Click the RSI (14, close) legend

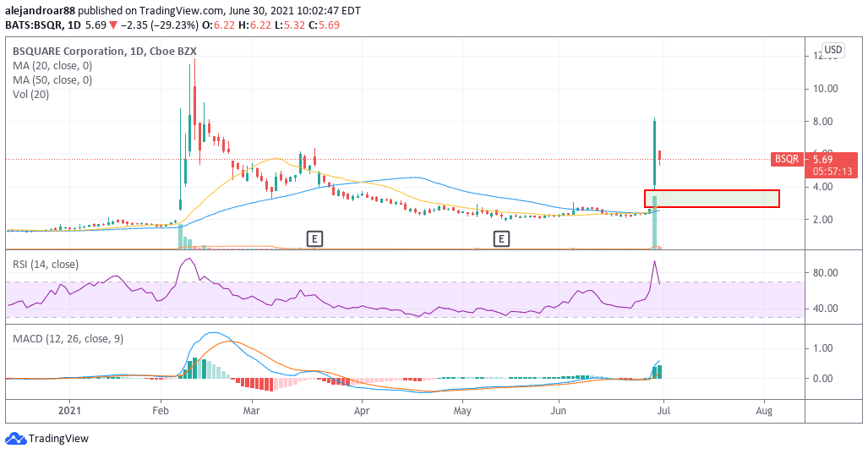(x=46, y=264)
